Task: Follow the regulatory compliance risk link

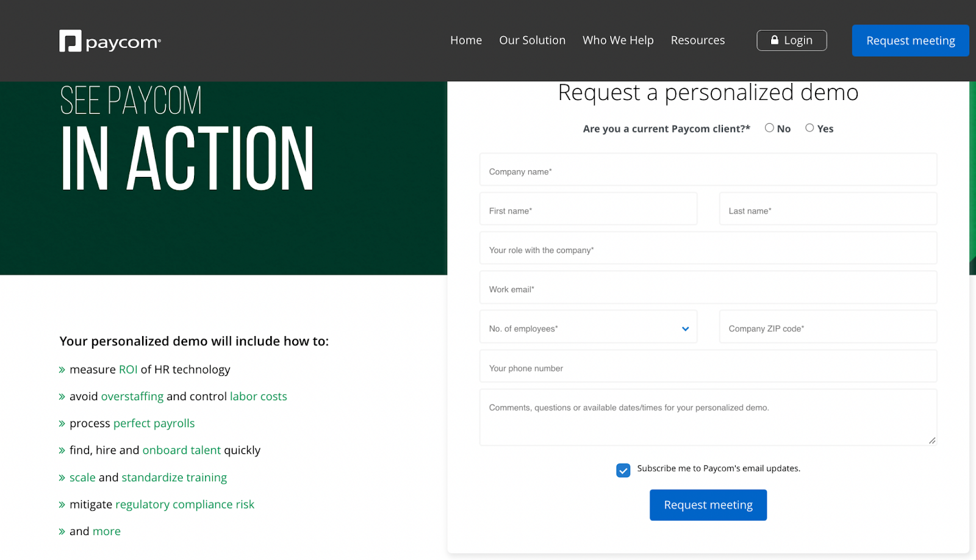Action: click(x=185, y=504)
